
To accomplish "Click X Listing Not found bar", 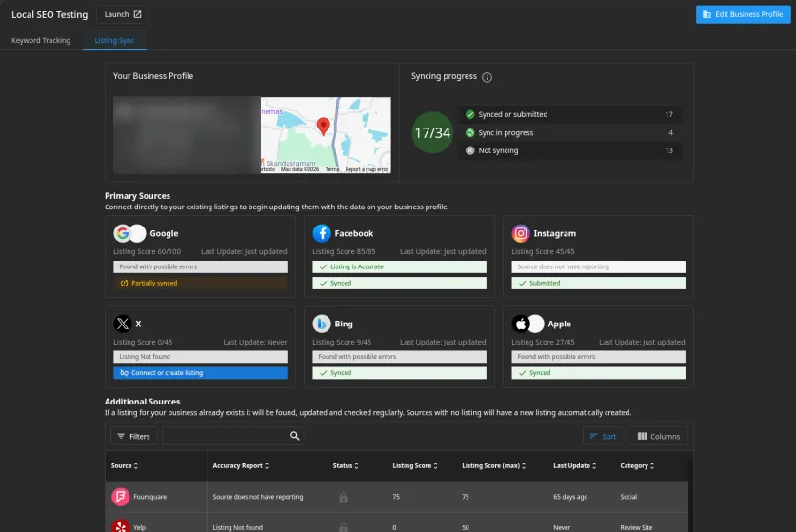I will pyautogui.click(x=200, y=356).
